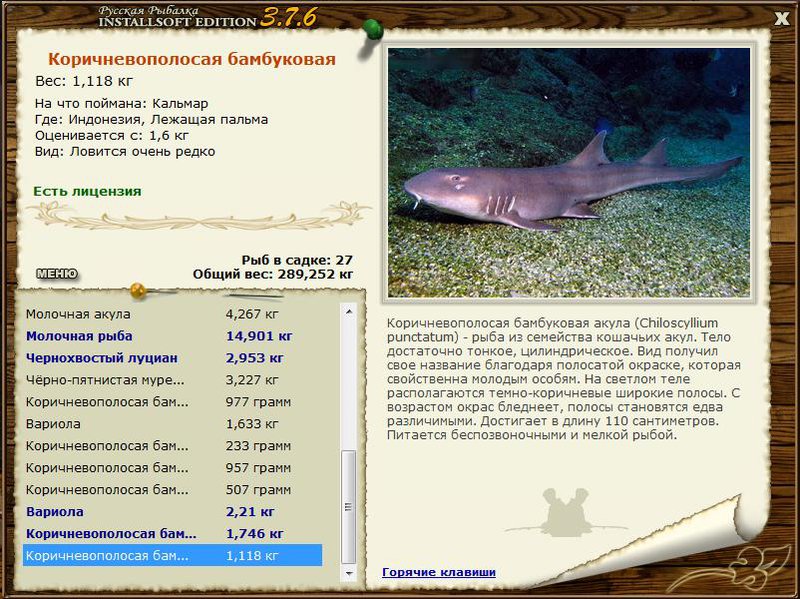Select the Чернохвостый луциан row
800x599 pixels.
pos(173,358)
